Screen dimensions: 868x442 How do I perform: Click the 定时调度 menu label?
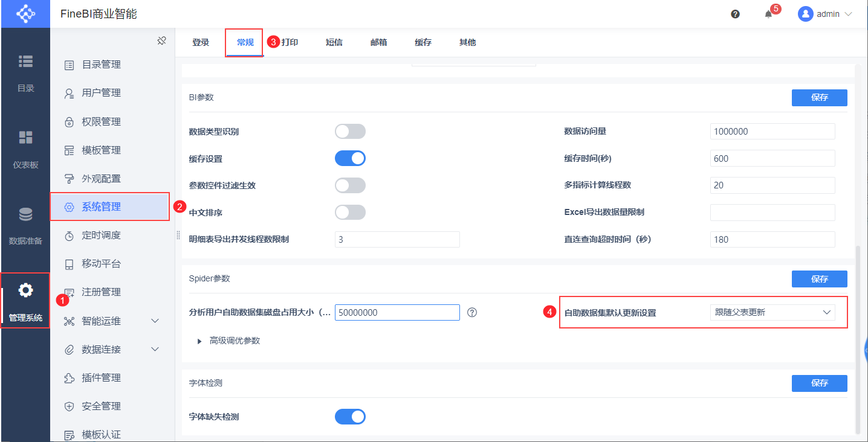(x=102, y=235)
